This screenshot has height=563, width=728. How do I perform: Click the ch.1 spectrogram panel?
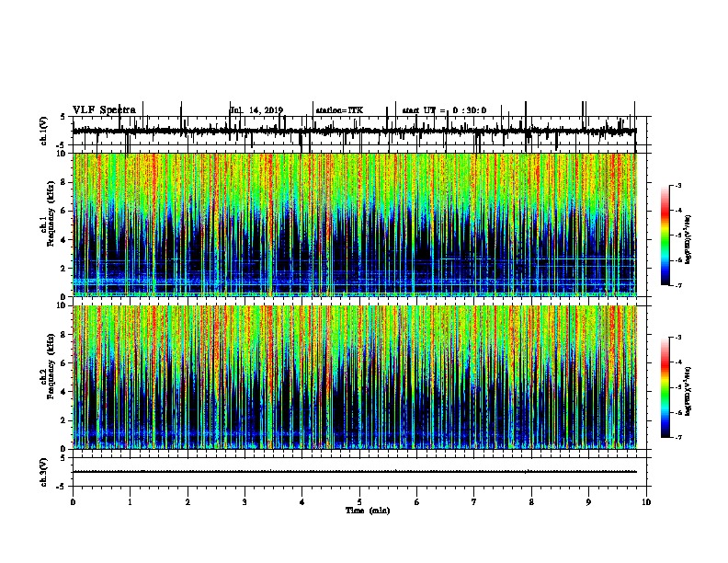(x=355, y=224)
